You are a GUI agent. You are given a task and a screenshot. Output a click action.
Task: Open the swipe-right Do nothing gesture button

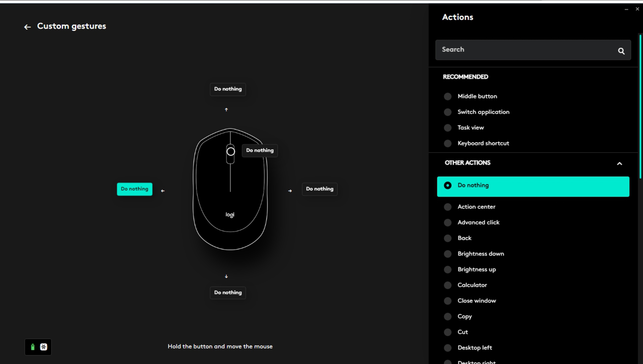point(319,189)
